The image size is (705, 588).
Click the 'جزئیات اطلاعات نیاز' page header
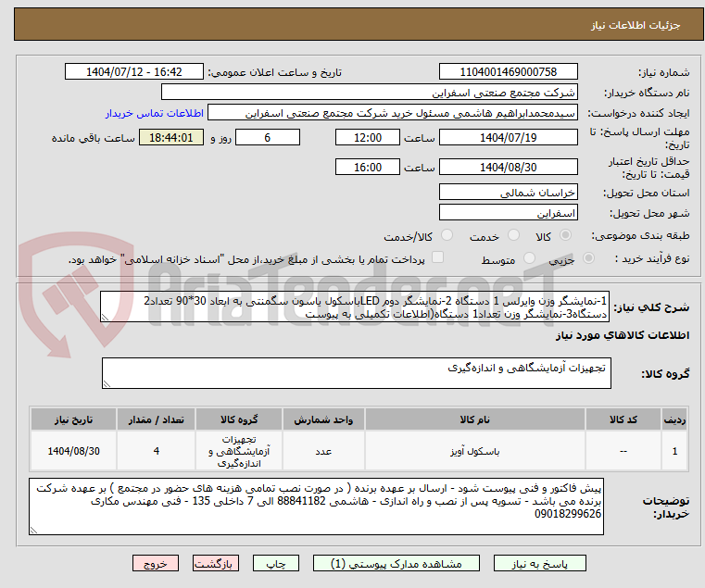pos(635,25)
